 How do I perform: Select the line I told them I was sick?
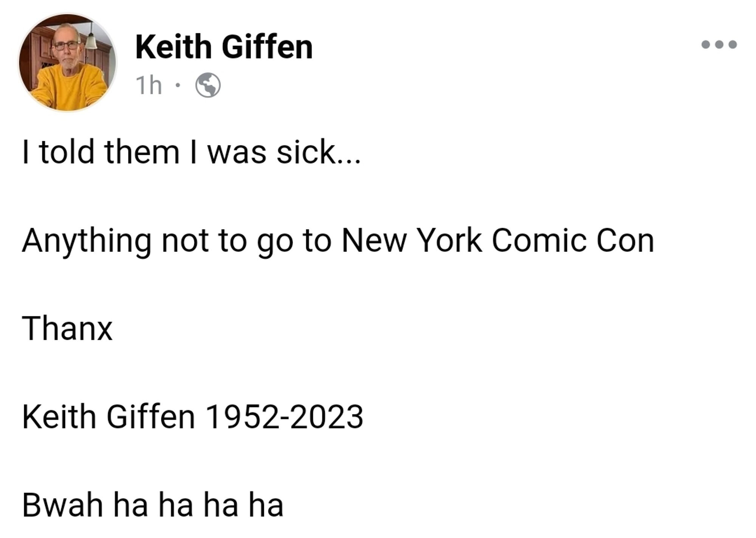pyautogui.click(x=192, y=152)
